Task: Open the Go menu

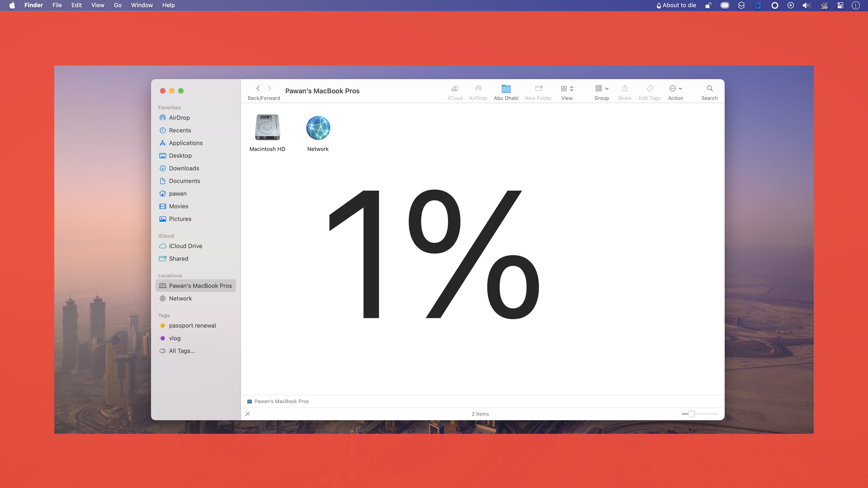Action: click(118, 5)
